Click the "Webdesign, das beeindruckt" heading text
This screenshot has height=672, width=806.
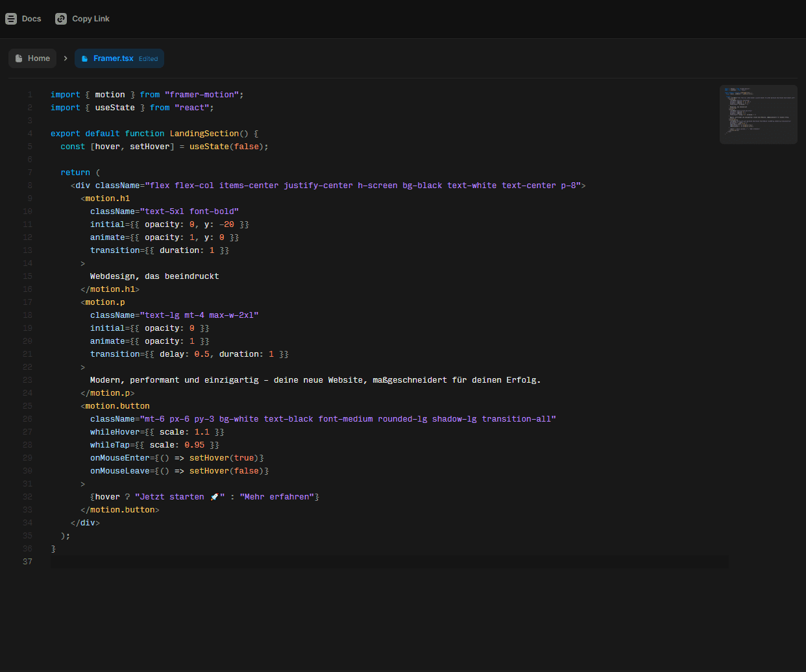(154, 276)
